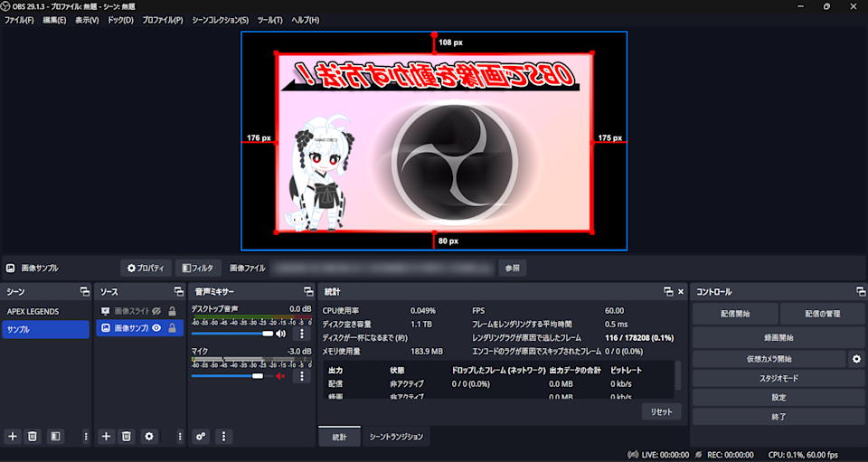This screenshot has width=868, height=462.
Task: Open 設定 in controls
Action: click(778, 397)
